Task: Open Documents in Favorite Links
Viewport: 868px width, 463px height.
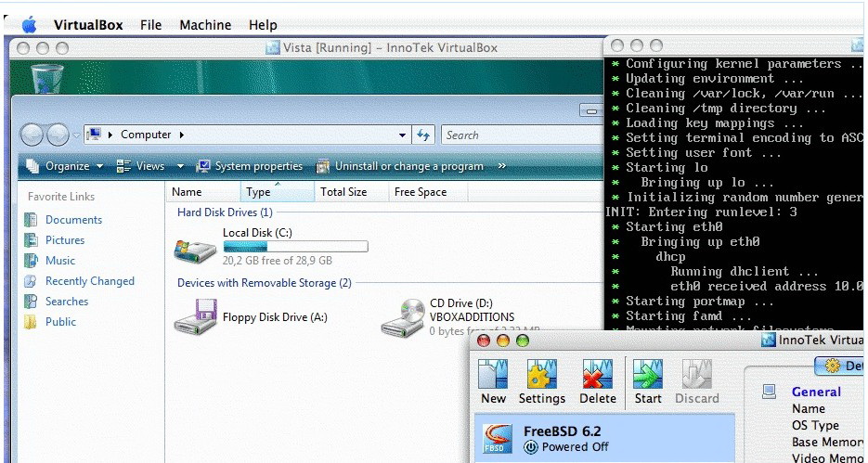Action: [73, 220]
